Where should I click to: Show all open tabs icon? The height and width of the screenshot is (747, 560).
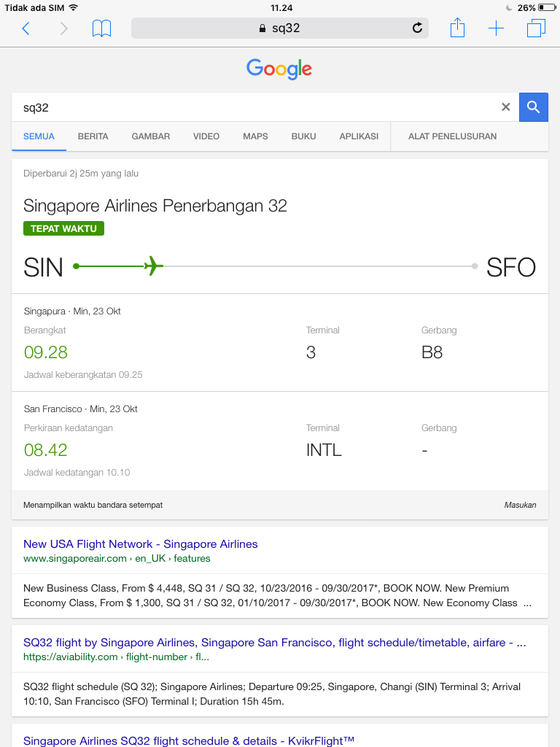click(536, 28)
